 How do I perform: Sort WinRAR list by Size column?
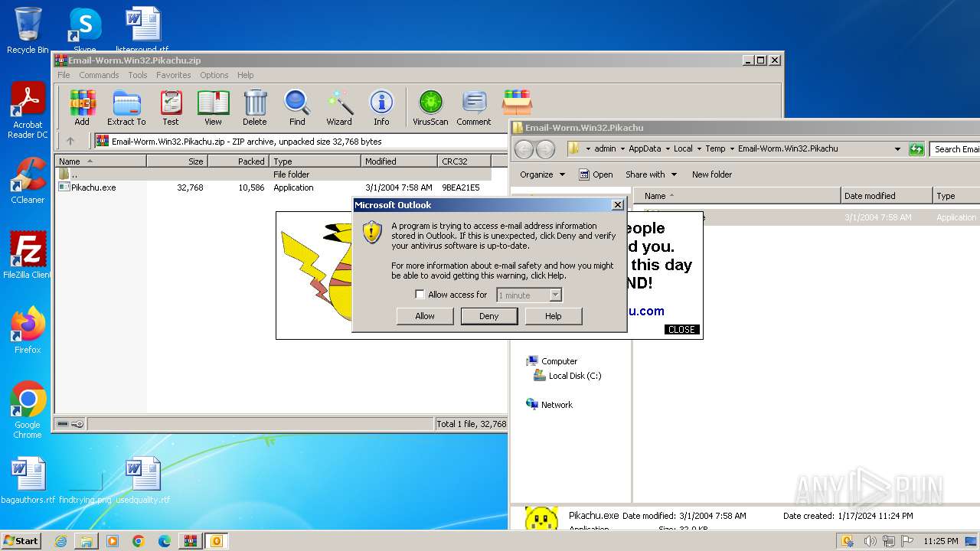point(177,161)
